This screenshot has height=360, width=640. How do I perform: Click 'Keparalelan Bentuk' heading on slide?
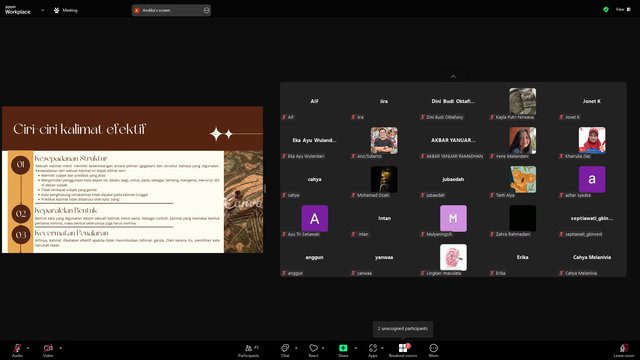(66, 211)
